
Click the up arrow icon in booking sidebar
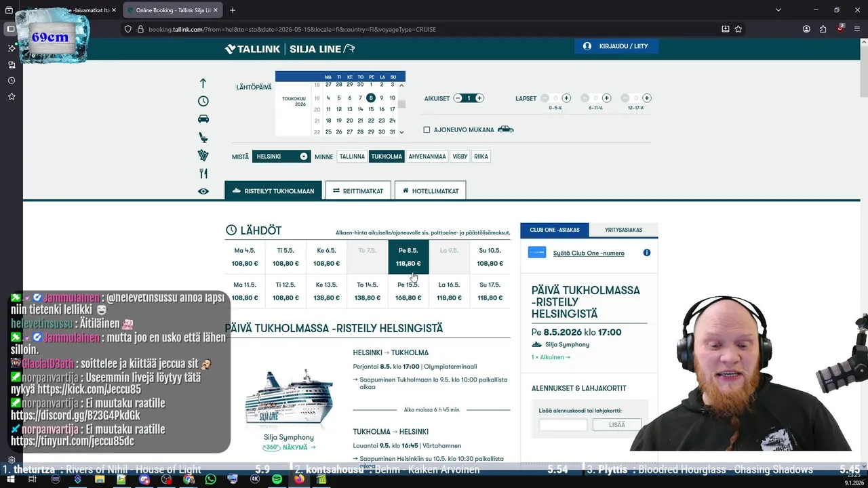click(x=203, y=83)
